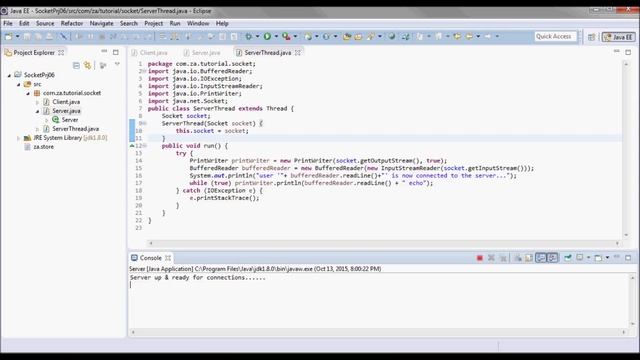Open the New file dropdown arrow

[x=18, y=37]
